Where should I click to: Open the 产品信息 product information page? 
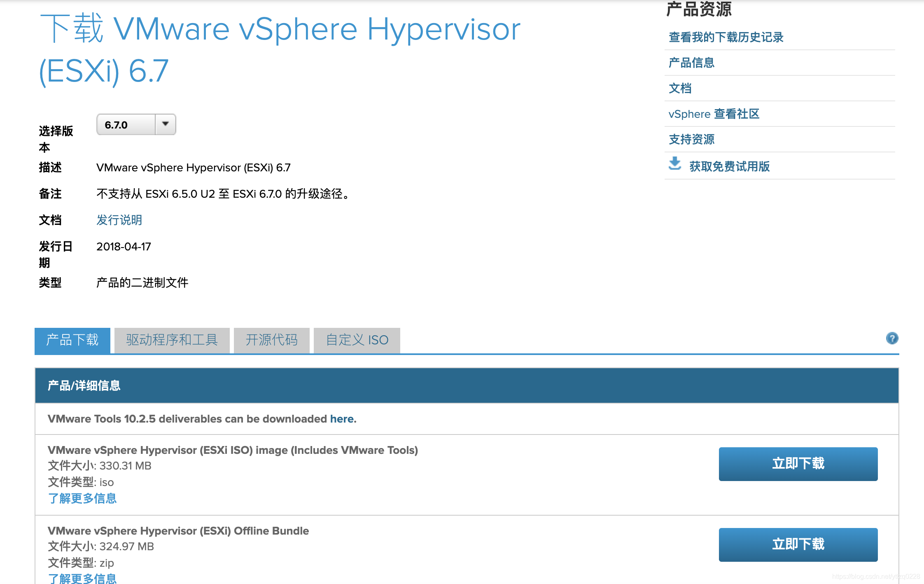click(692, 63)
